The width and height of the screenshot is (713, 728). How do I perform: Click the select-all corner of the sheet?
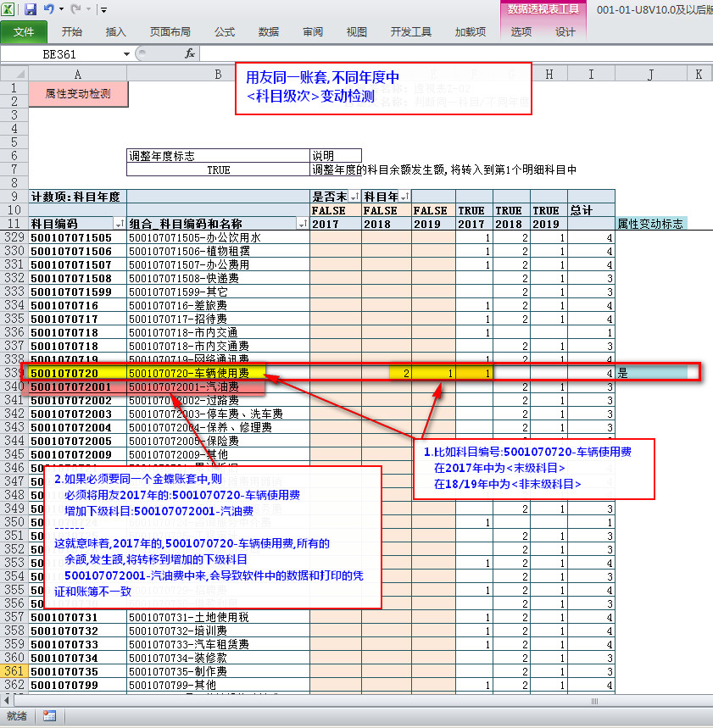(14, 75)
